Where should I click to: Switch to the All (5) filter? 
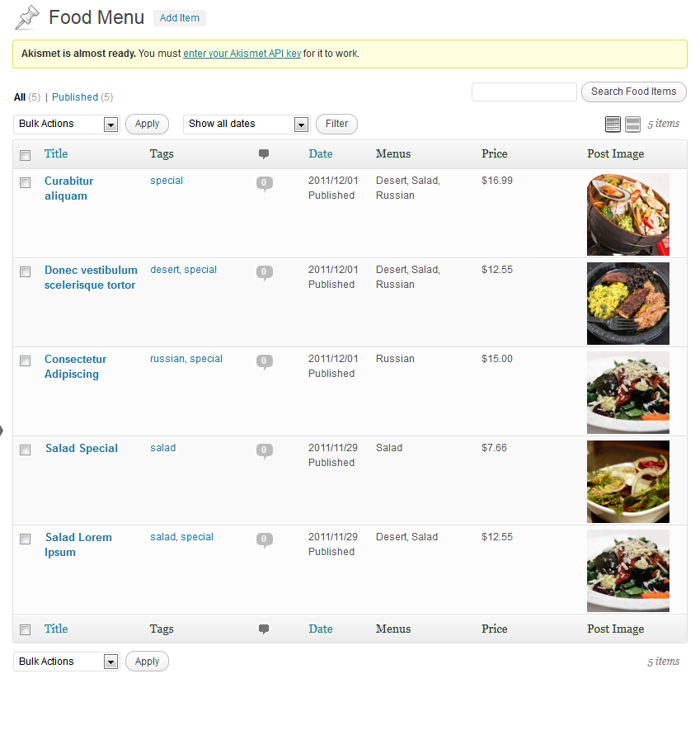(17, 97)
